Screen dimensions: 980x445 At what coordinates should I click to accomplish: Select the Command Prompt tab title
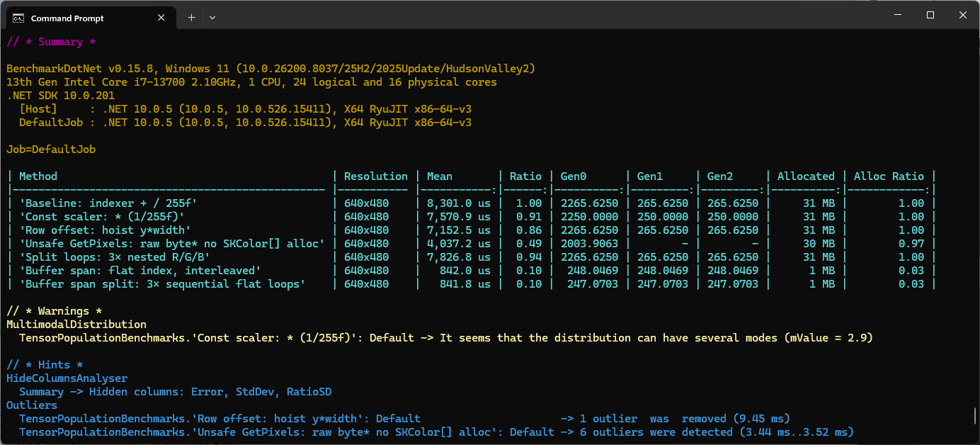pos(67,18)
